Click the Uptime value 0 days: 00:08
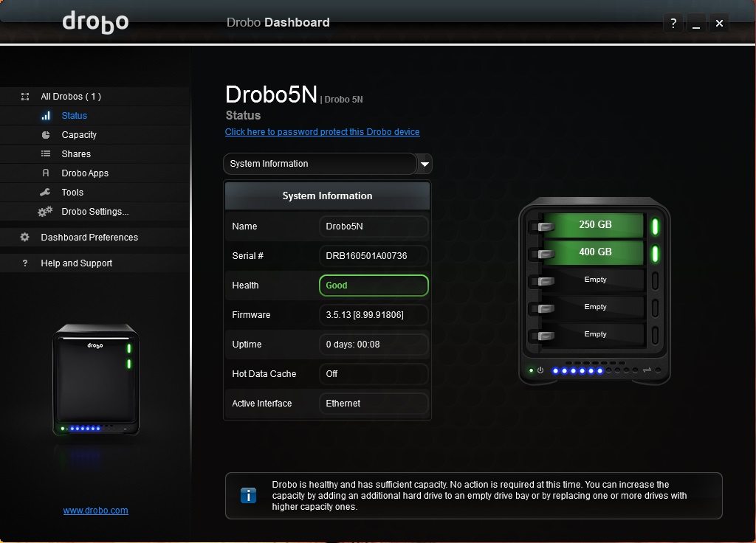The width and height of the screenshot is (756, 543). (x=374, y=345)
